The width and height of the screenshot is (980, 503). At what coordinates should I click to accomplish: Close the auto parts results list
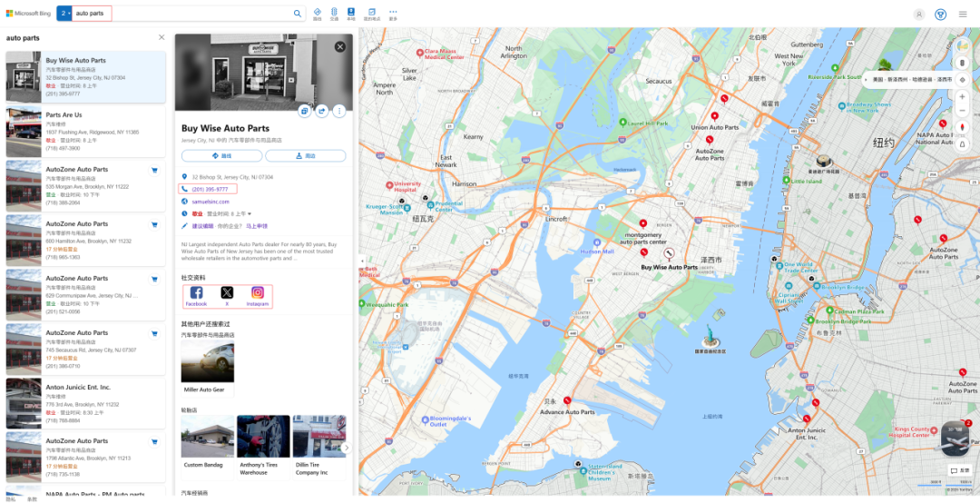[162, 37]
